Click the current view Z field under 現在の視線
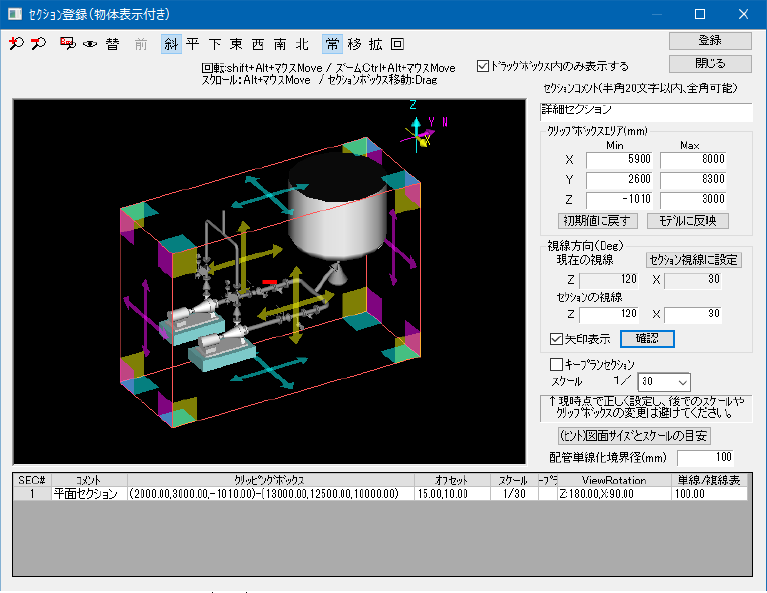 click(609, 280)
